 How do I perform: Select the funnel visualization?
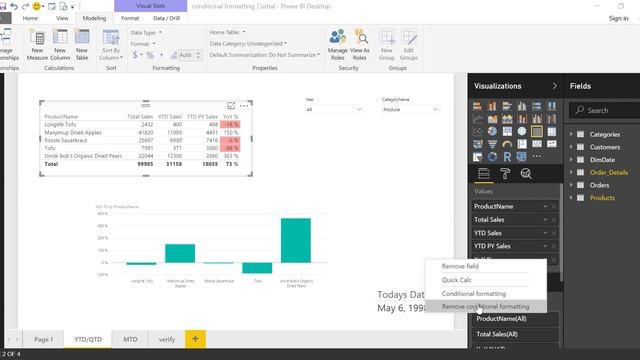(492, 144)
